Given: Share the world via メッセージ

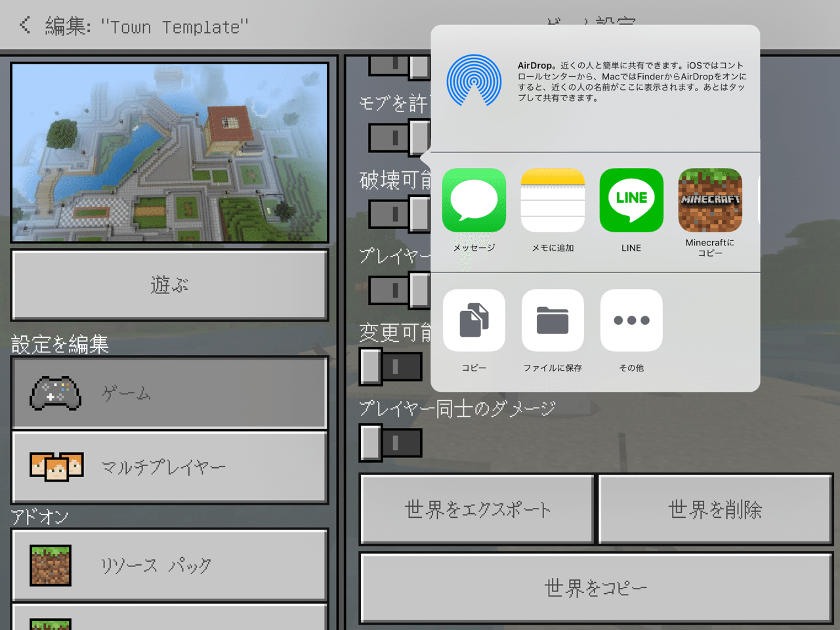Looking at the screenshot, I should 474,200.
